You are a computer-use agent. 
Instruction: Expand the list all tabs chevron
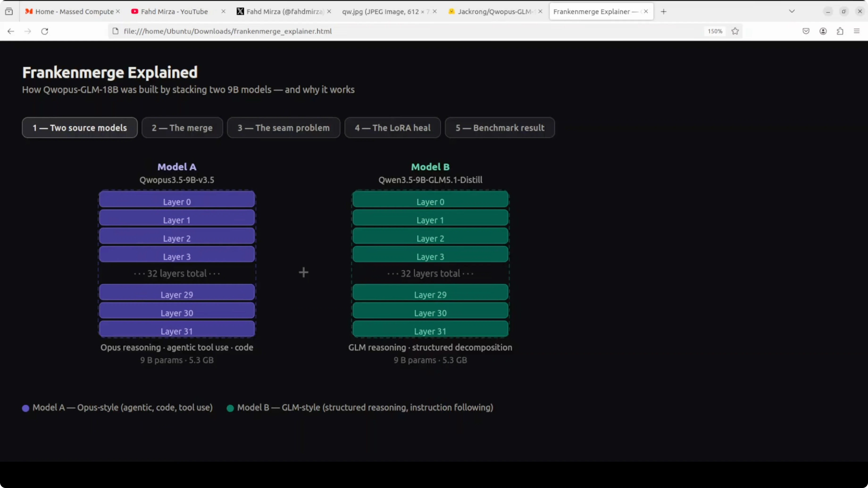792,12
